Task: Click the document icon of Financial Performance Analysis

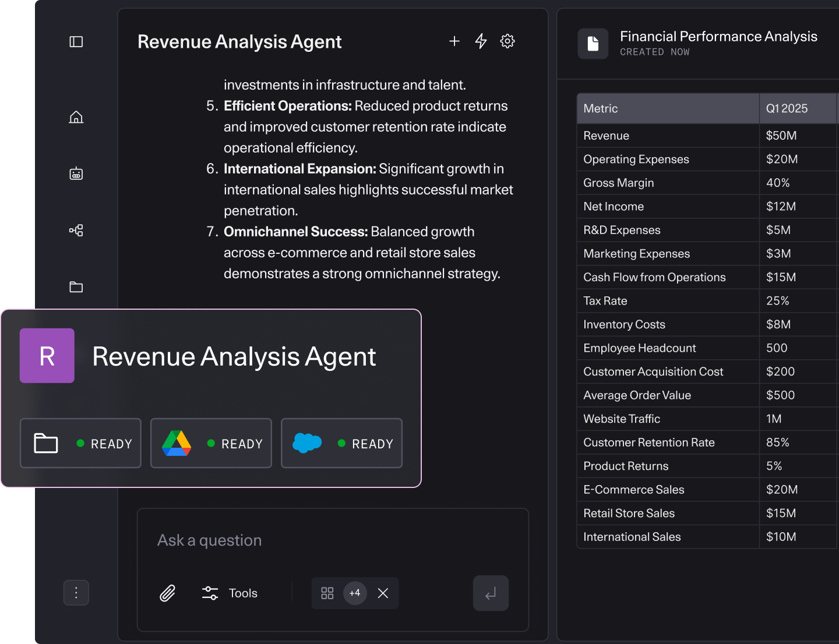Action: 593,44
